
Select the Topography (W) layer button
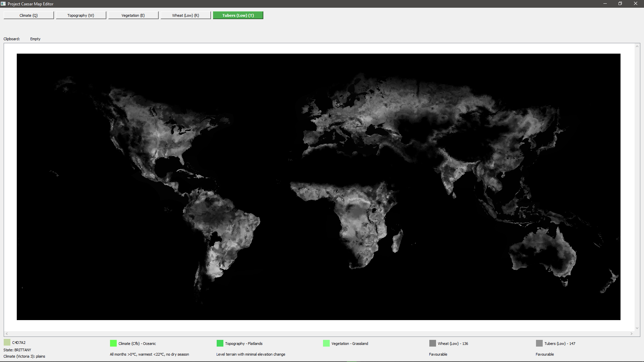(x=81, y=15)
